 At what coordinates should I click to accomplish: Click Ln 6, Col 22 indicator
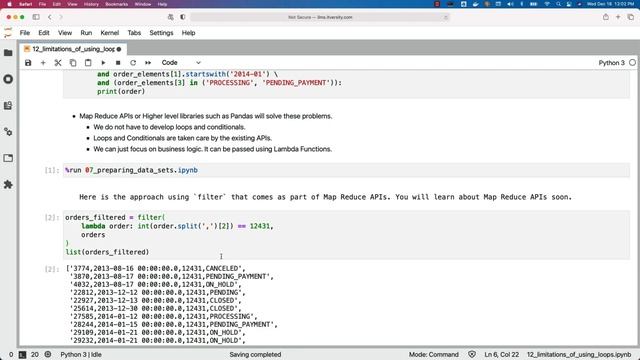point(502,355)
